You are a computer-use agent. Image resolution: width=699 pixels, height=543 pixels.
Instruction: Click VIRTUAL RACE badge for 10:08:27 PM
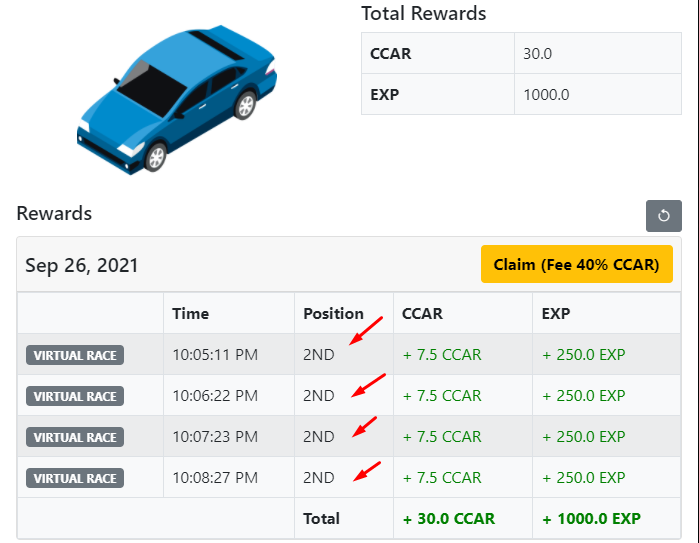(75, 478)
